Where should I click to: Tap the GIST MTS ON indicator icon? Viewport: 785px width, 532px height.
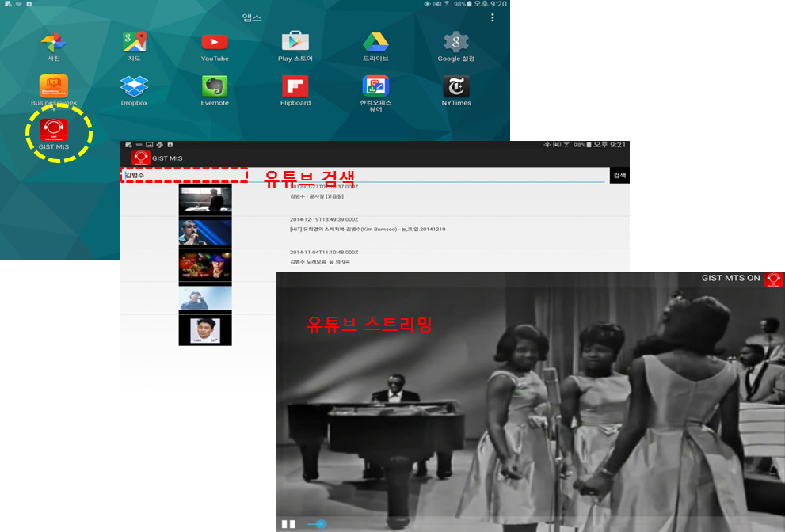[774, 279]
